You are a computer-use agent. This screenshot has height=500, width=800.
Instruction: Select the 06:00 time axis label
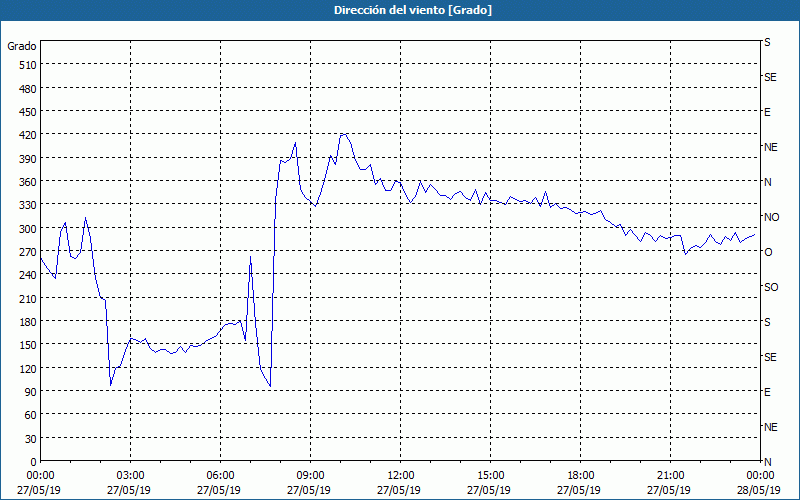tap(220, 476)
